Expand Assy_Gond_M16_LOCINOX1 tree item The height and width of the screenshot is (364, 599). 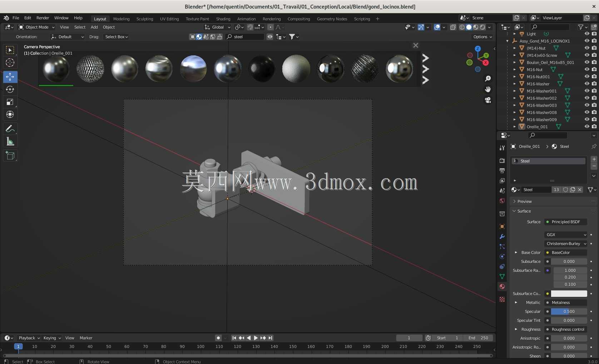(x=508, y=41)
